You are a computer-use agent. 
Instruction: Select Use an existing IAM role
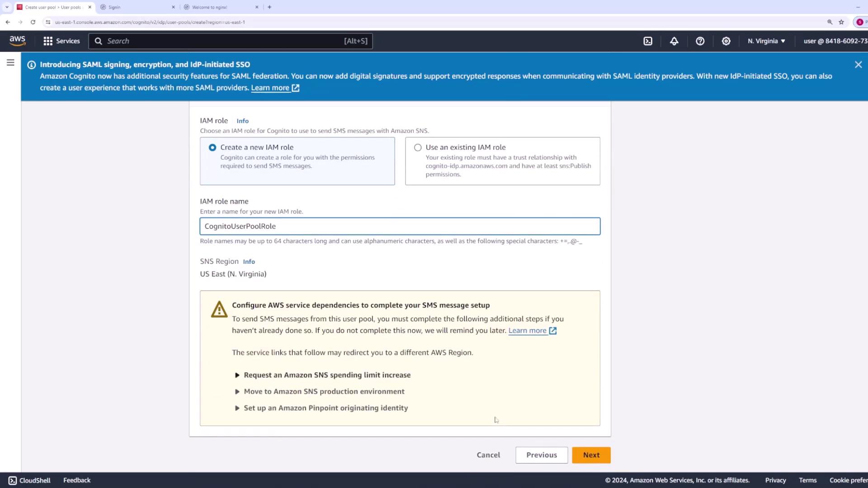[418, 148]
